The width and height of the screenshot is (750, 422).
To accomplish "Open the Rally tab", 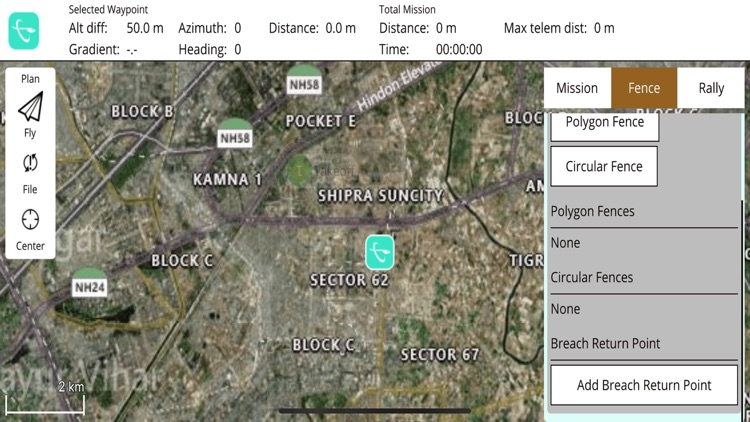I will [x=711, y=88].
